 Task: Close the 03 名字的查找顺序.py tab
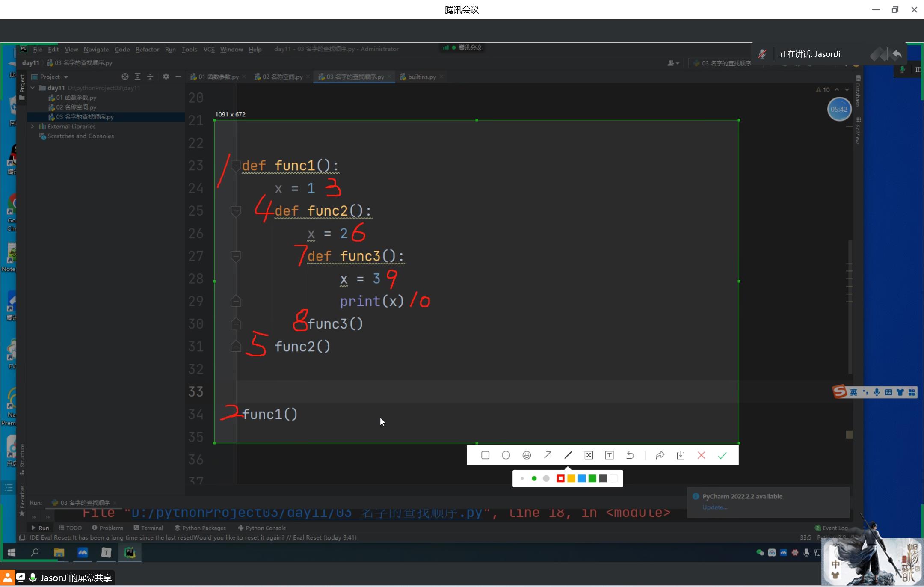click(389, 77)
